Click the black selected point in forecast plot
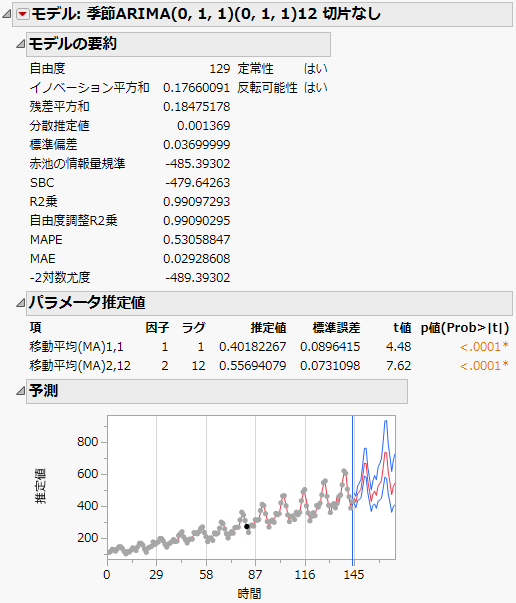This screenshot has width=516, height=603. pos(247,526)
